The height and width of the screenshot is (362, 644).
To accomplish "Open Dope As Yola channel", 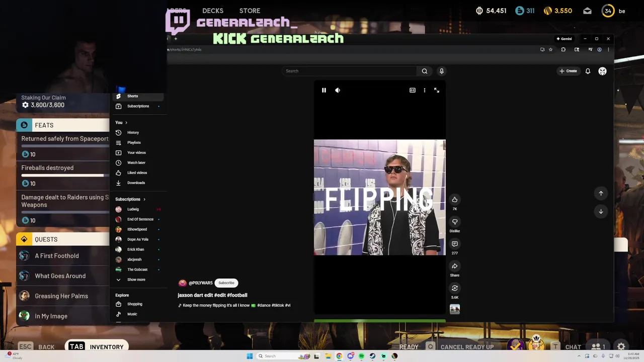I will click(137, 239).
